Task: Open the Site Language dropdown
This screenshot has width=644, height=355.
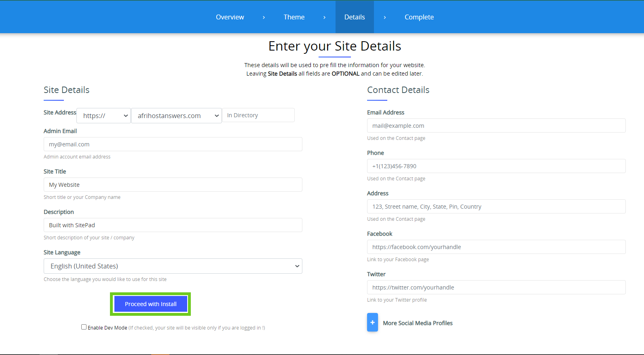Action: pyautogui.click(x=173, y=266)
